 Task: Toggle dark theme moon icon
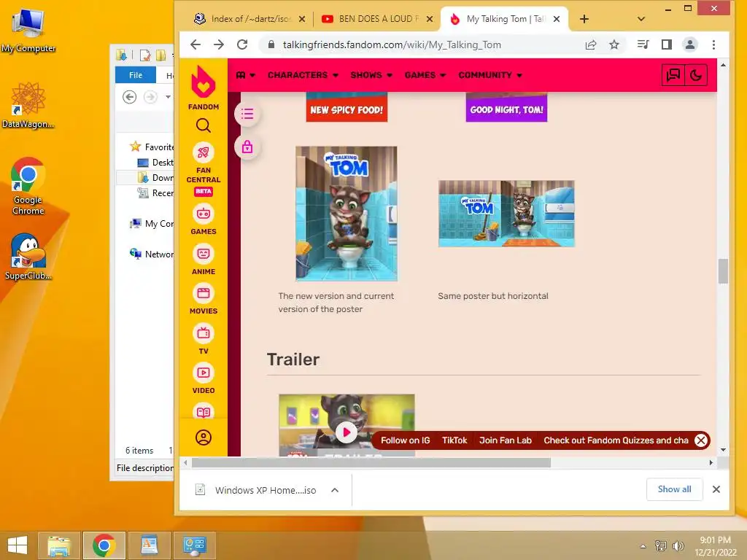point(696,75)
